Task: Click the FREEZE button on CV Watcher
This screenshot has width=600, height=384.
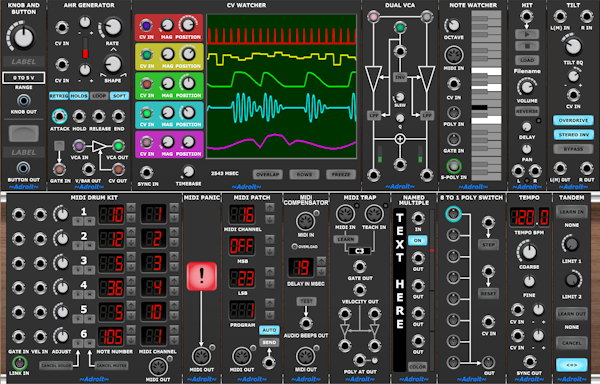Action: [341, 174]
